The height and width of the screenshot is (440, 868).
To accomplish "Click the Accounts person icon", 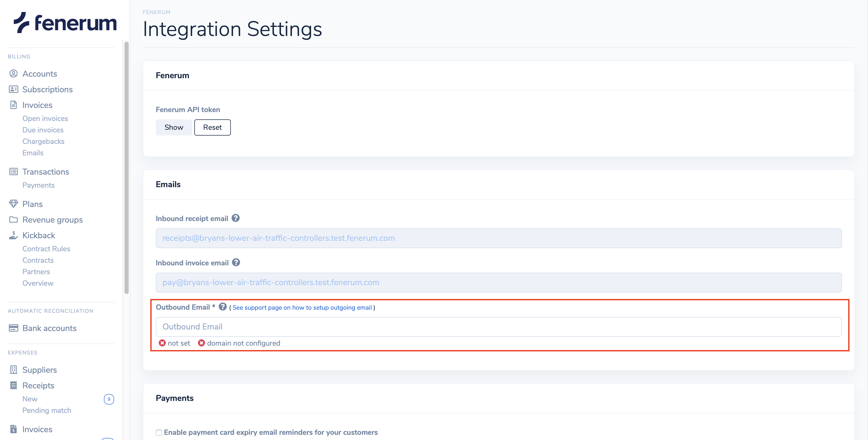I will 14,74.
